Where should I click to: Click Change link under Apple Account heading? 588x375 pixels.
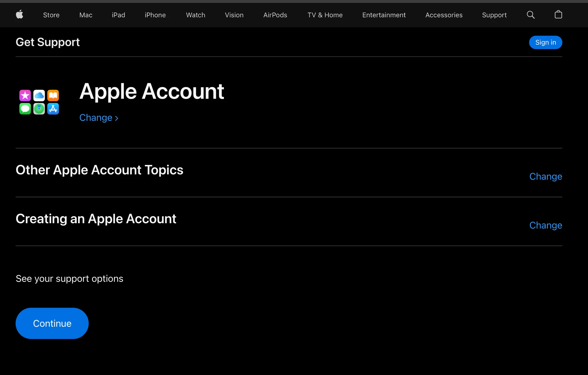pyautogui.click(x=99, y=118)
